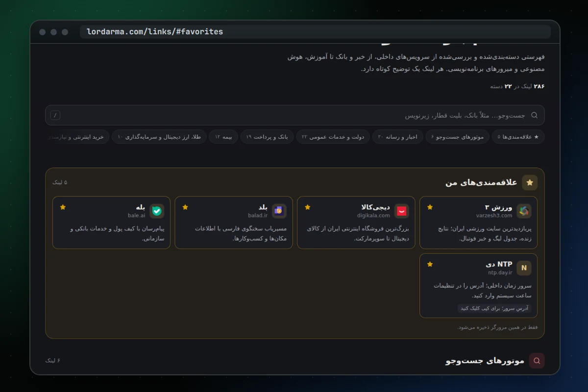Toggle the favorite star on the دیجی‌کالا card

[308, 207]
